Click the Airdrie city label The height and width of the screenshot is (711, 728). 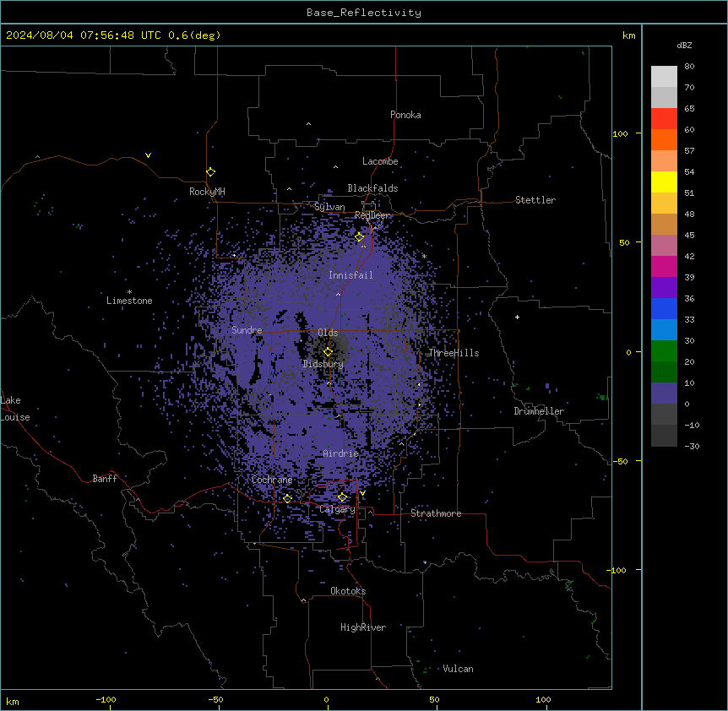(340, 453)
